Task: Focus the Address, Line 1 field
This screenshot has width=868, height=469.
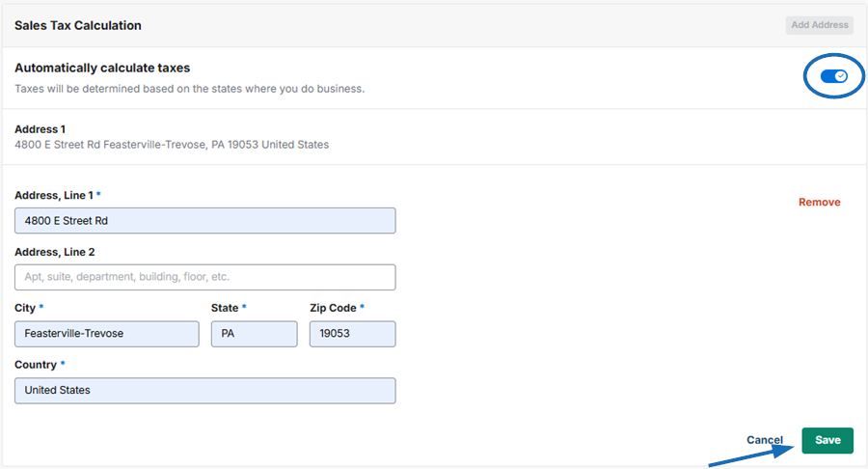Action: pyautogui.click(x=204, y=220)
